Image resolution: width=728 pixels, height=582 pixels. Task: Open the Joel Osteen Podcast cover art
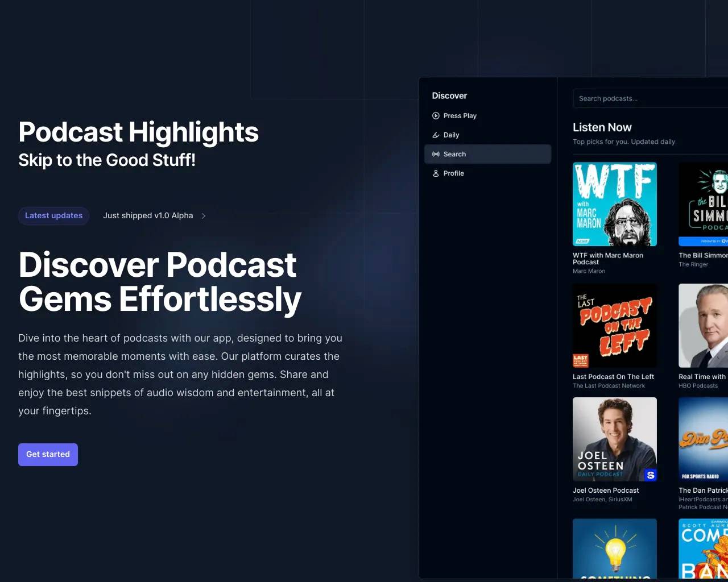pos(615,439)
